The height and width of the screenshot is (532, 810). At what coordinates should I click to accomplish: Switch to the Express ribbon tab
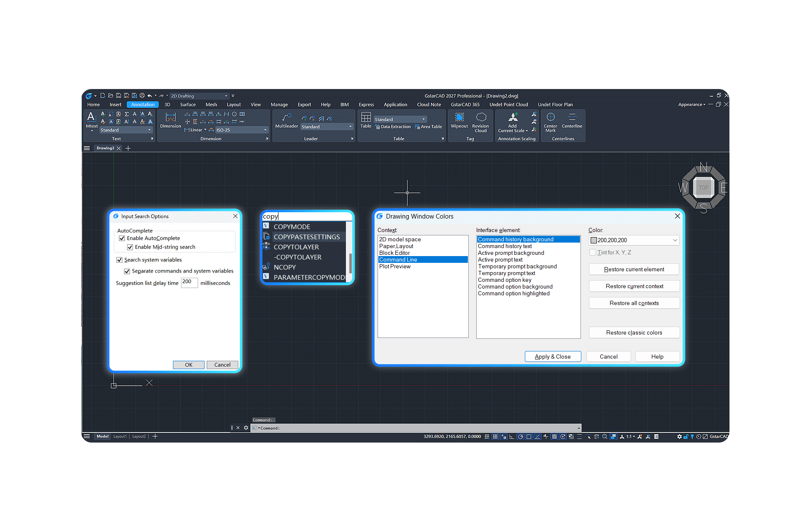pyautogui.click(x=366, y=105)
